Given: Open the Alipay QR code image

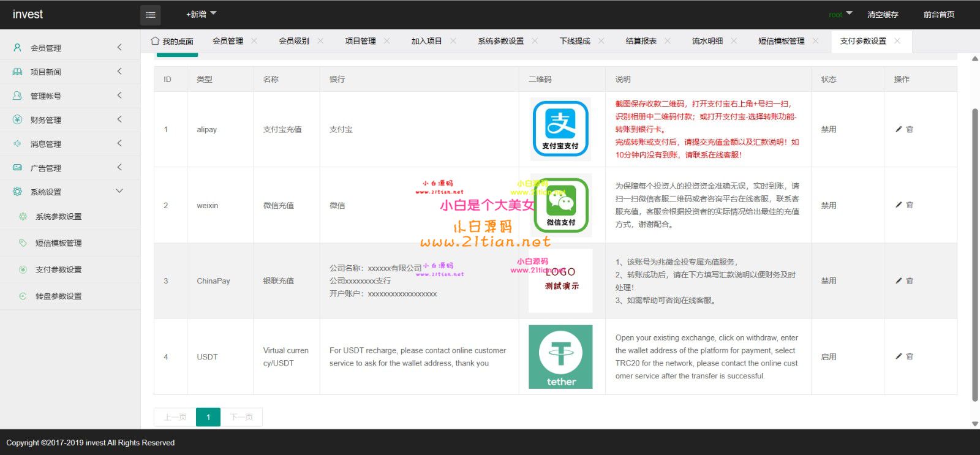Looking at the screenshot, I should (x=560, y=129).
